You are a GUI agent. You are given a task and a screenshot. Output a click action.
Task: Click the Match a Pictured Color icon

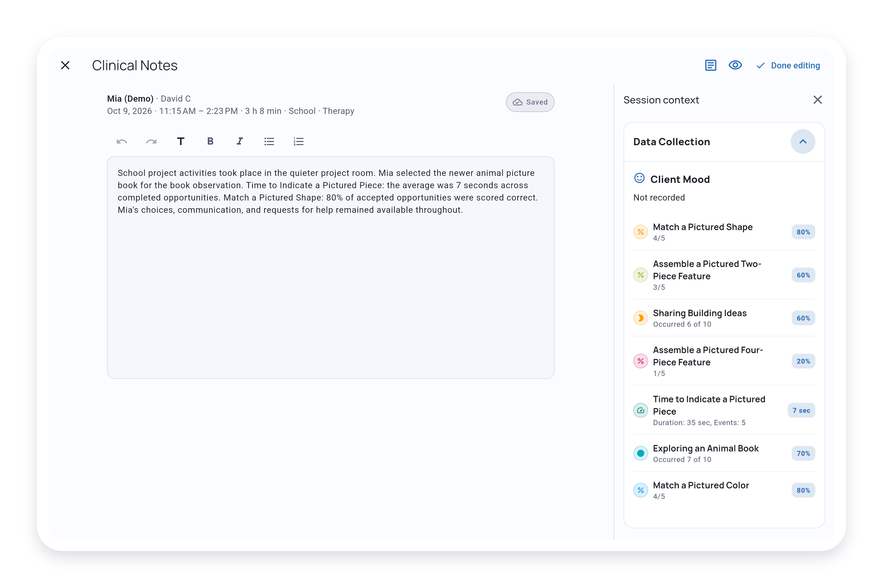tap(641, 490)
